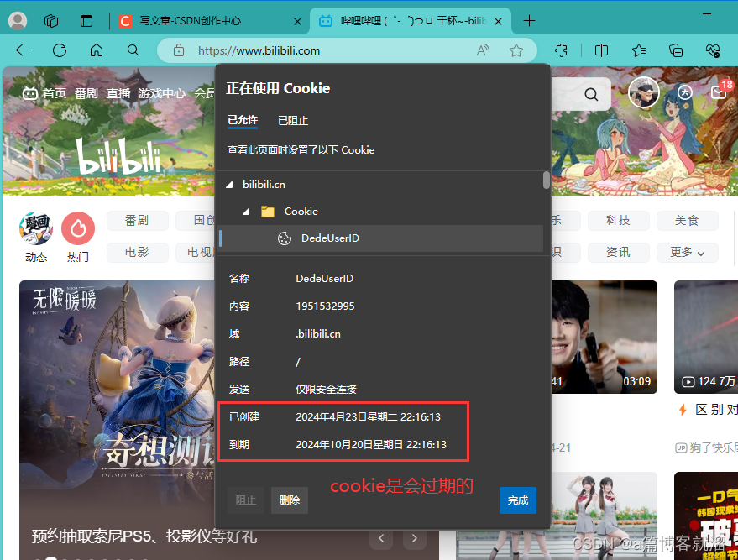
Task: Open bilibili 首页 nav link
Action: [x=55, y=93]
